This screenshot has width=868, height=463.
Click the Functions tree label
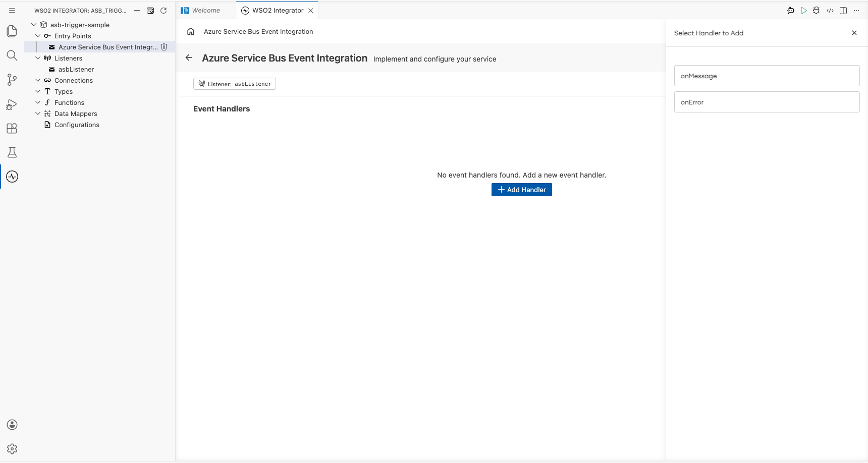click(69, 102)
